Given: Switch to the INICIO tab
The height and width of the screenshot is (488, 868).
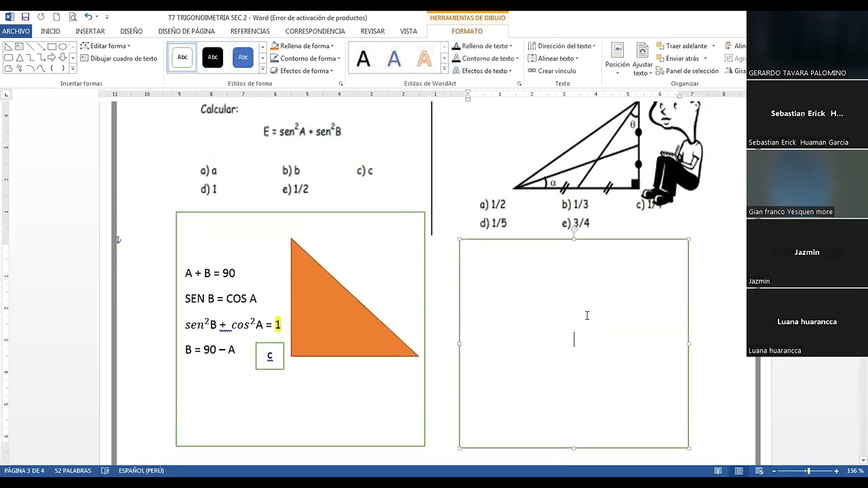Looking at the screenshot, I should pos(50,31).
